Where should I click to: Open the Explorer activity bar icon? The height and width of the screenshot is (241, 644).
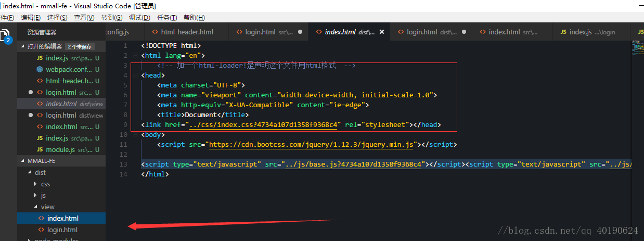[5, 36]
